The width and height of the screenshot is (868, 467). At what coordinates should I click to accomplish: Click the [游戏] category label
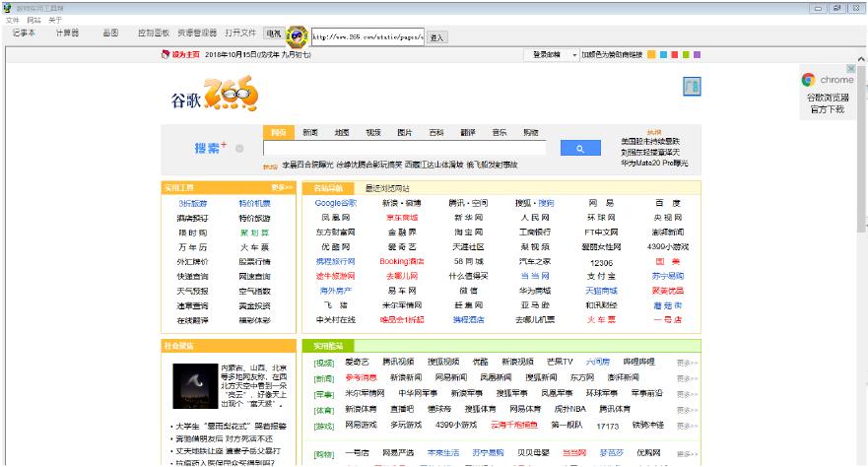[x=324, y=426]
